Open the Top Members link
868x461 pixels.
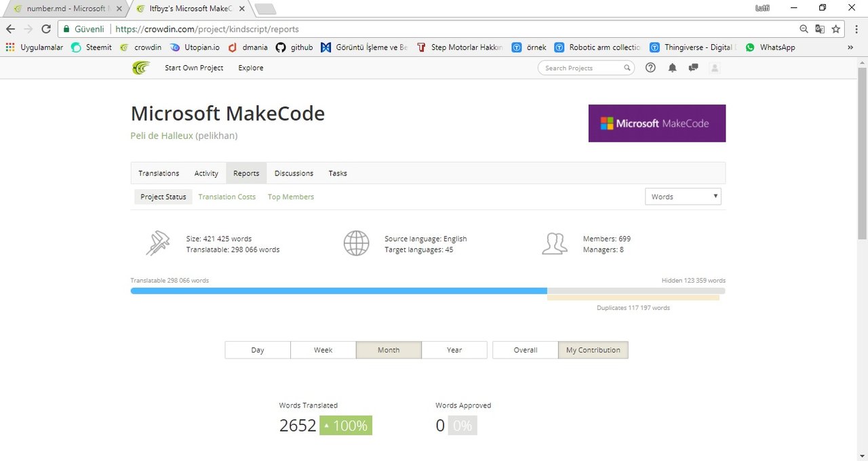(x=291, y=197)
